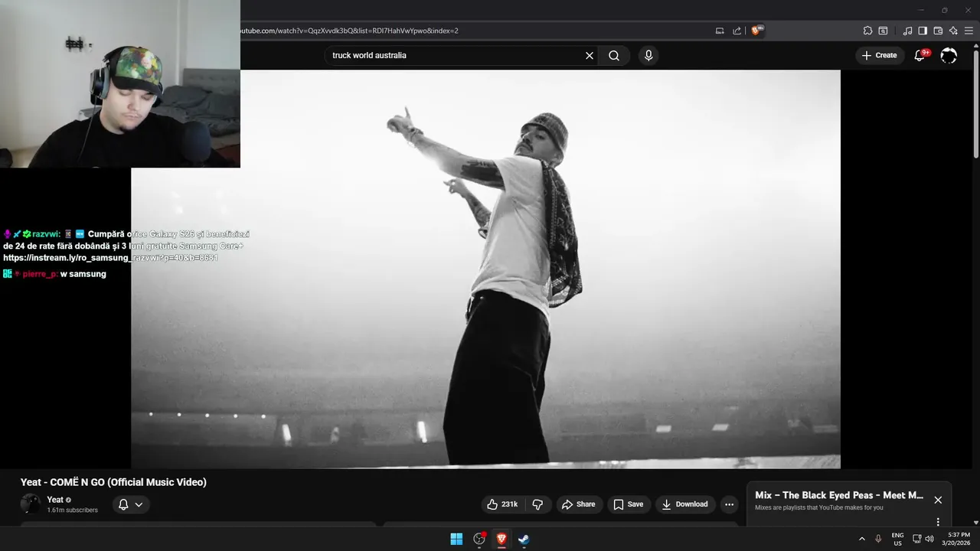
Task: Clear the YouTube search box text
Action: (x=590, y=55)
